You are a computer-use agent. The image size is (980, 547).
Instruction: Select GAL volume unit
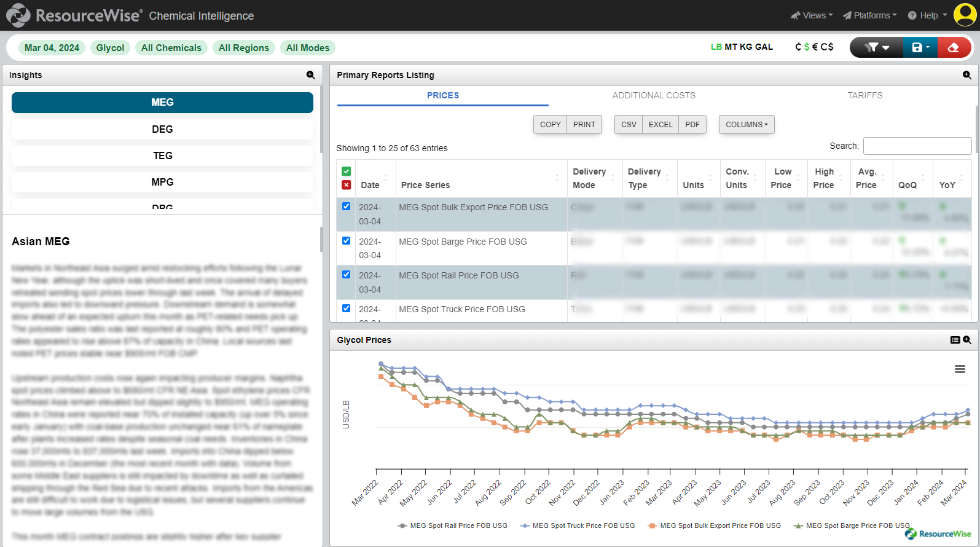pyautogui.click(x=764, y=47)
